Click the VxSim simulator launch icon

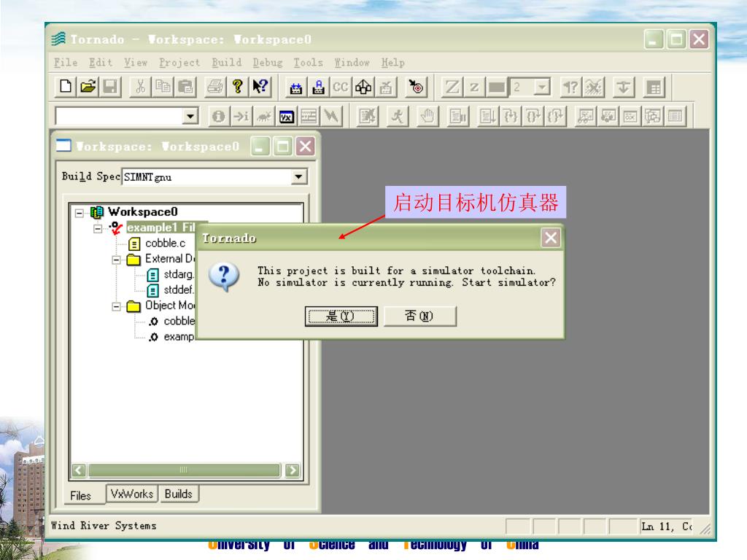(x=286, y=116)
